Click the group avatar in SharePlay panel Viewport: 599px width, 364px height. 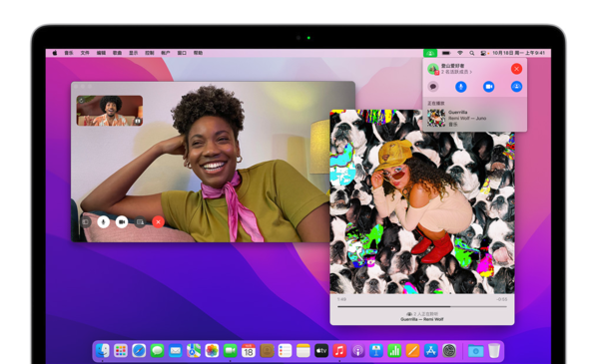tap(433, 69)
